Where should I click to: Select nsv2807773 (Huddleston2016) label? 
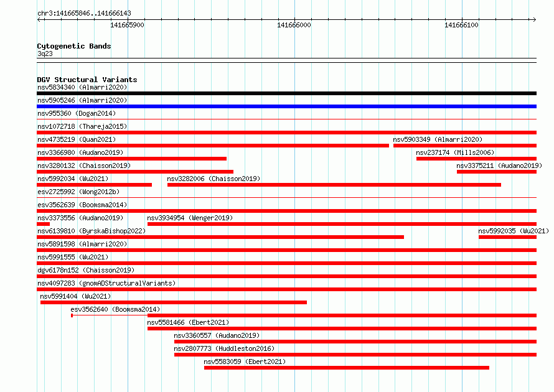(x=224, y=348)
